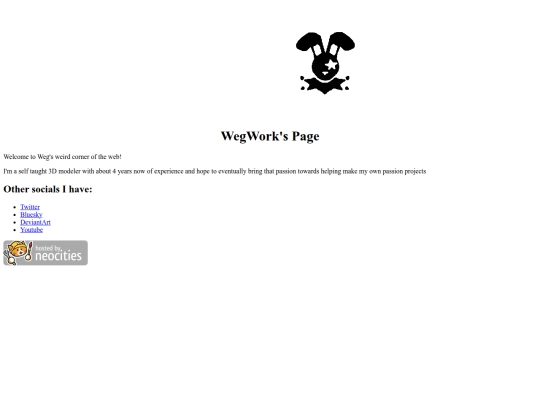Click the bunny's left ear
This screenshot has height=405, width=540.
pyautogui.click(x=309, y=44)
